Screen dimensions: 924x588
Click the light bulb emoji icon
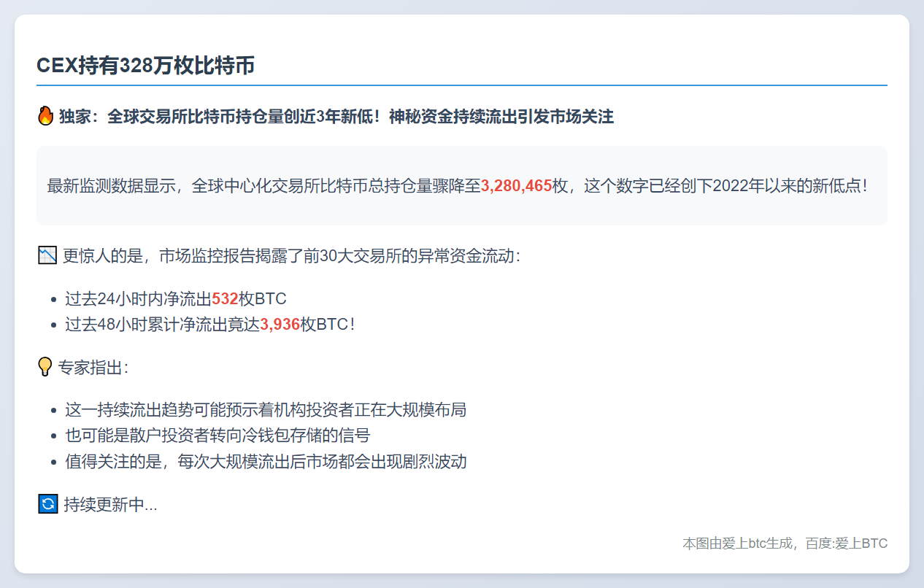(x=45, y=367)
